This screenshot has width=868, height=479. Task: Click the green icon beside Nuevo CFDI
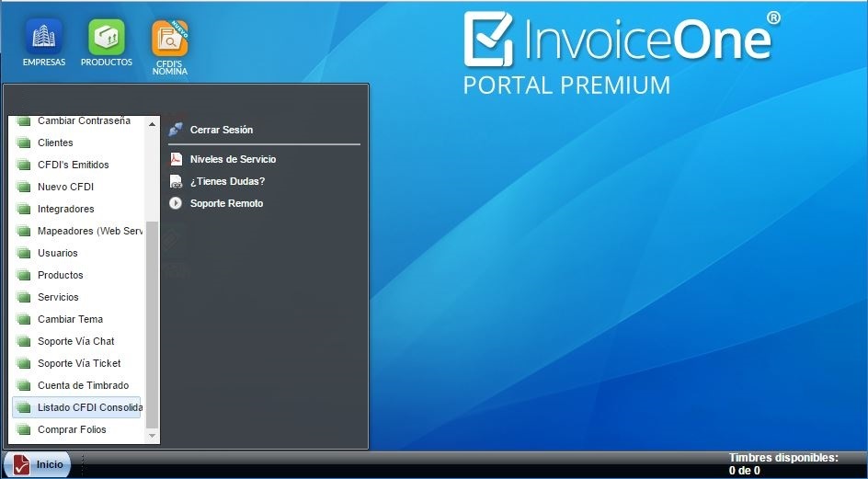(x=23, y=188)
